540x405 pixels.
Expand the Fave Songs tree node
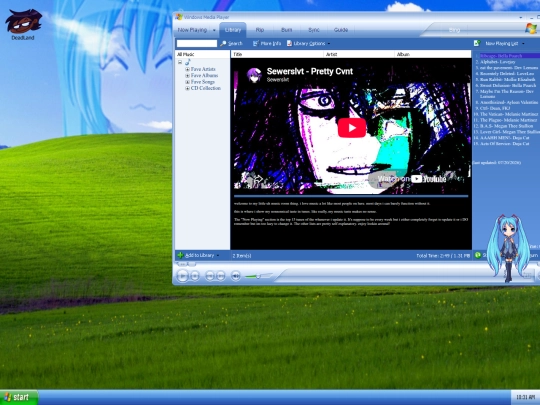187,82
